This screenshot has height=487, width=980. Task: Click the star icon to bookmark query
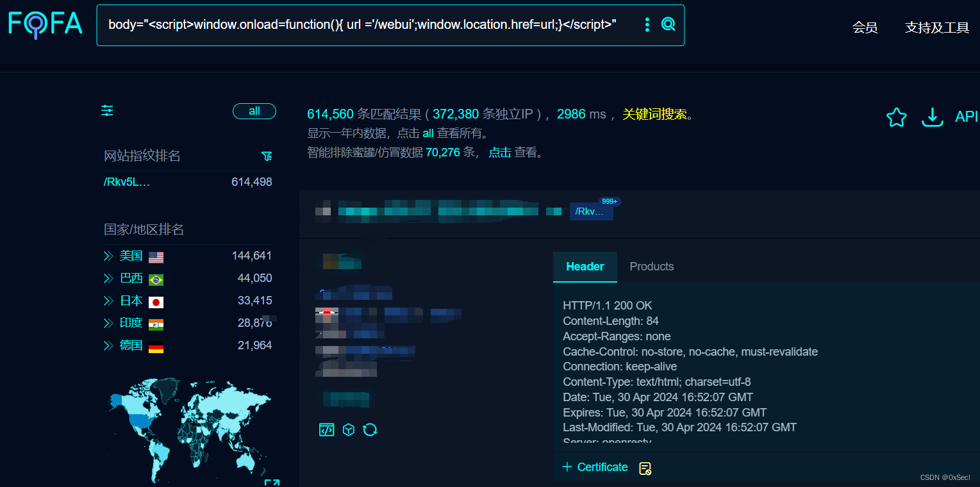(896, 117)
